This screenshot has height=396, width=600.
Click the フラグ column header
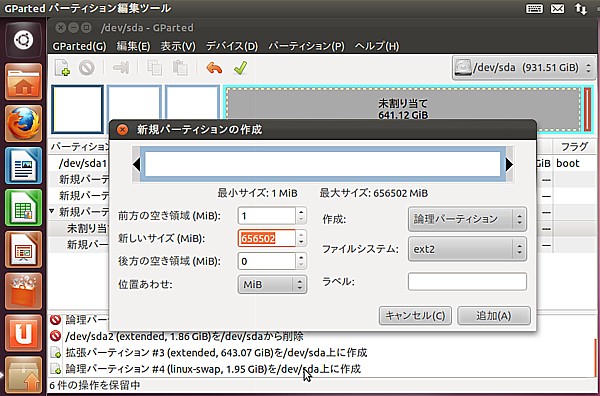tap(574, 147)
